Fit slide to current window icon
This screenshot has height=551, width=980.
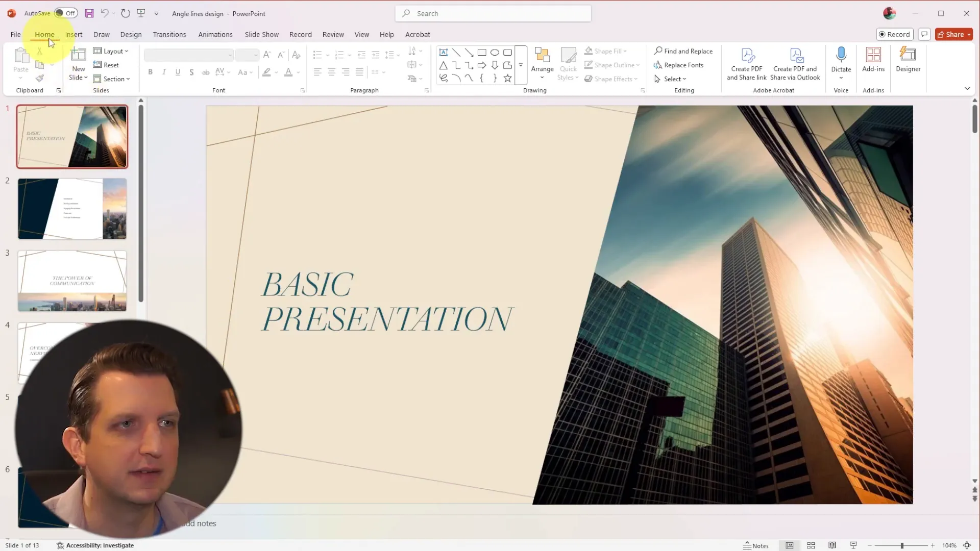tap(967, 545)
